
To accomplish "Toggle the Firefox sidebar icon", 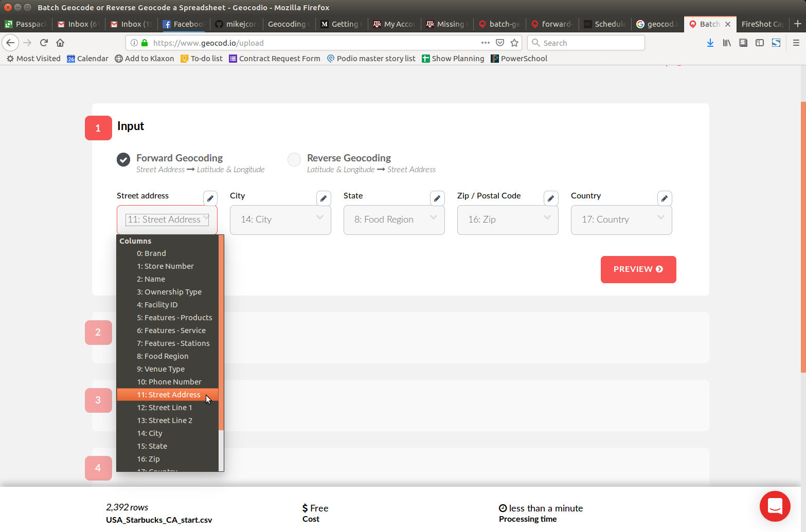I will coord(760,43).
